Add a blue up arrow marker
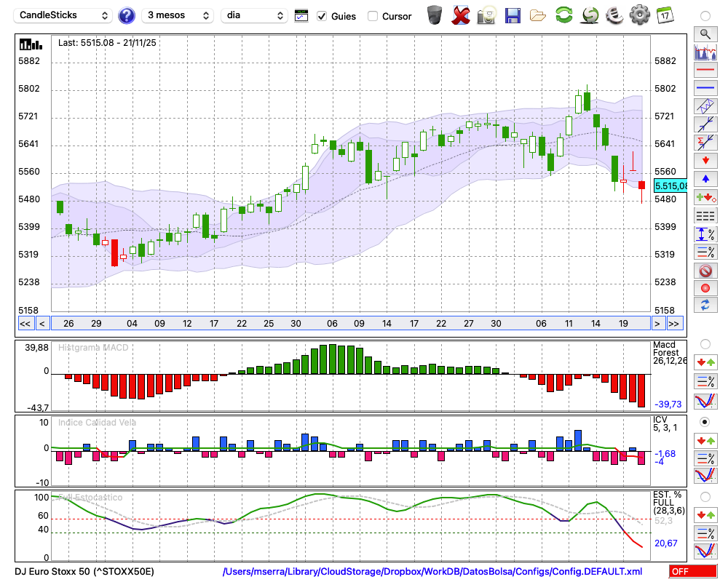The width and height of the screenshot is (728, 582). click(705, 179)
